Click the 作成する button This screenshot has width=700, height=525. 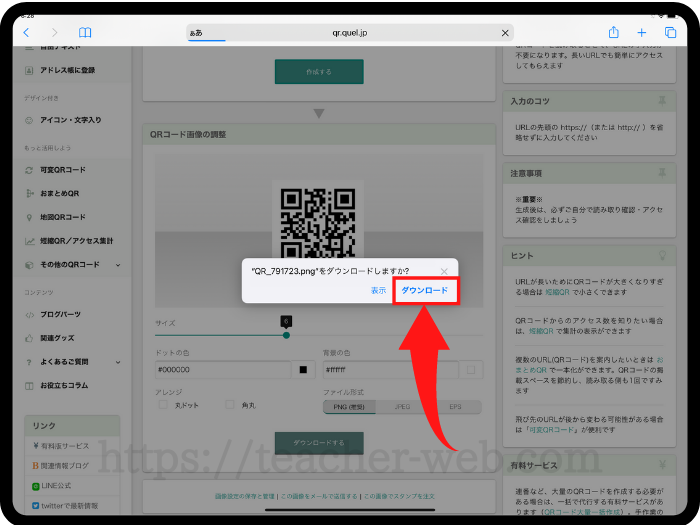tap(319, 71)
